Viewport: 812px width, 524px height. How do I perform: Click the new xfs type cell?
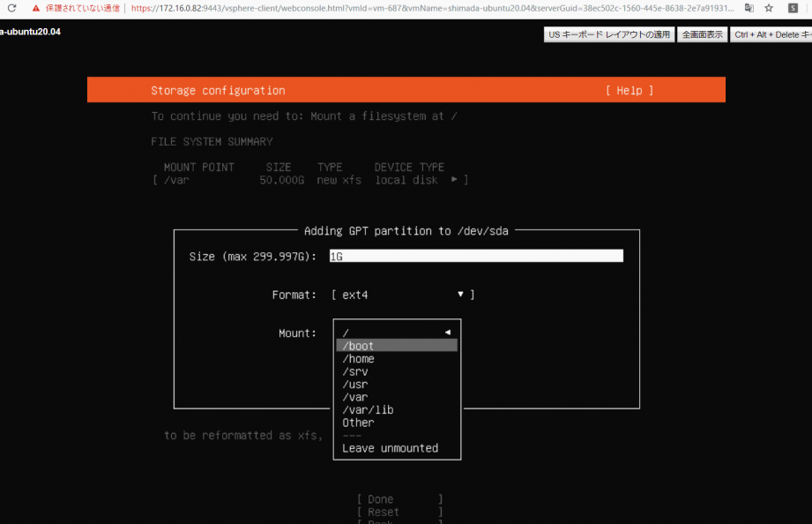pyautogui.click(x=339, y=180)
